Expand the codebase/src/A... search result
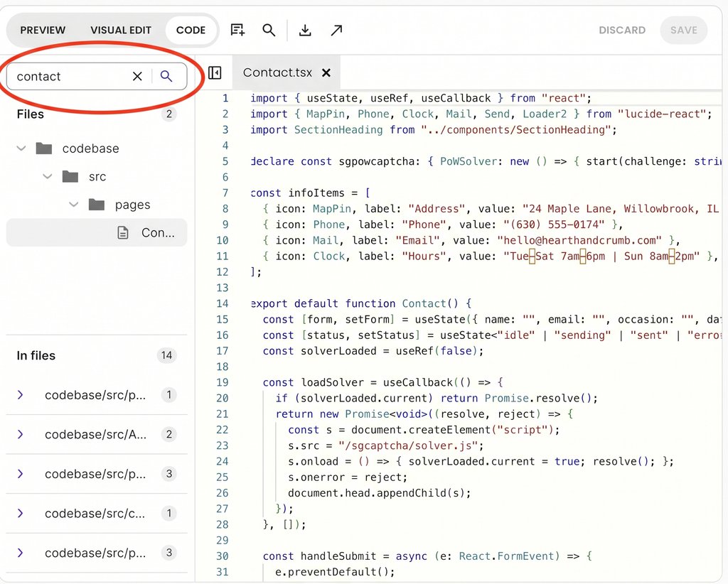This screenshot has height=584, width=728. point(21,435)
